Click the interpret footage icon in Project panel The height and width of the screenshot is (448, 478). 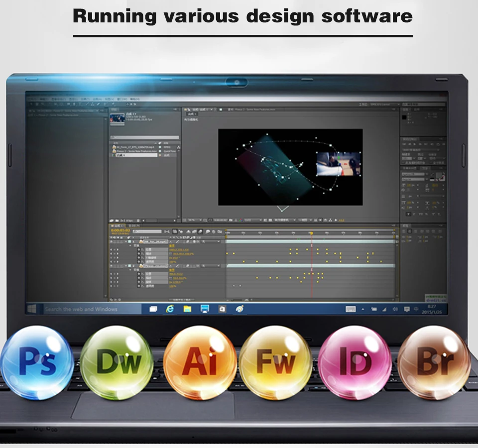(111, 221)
